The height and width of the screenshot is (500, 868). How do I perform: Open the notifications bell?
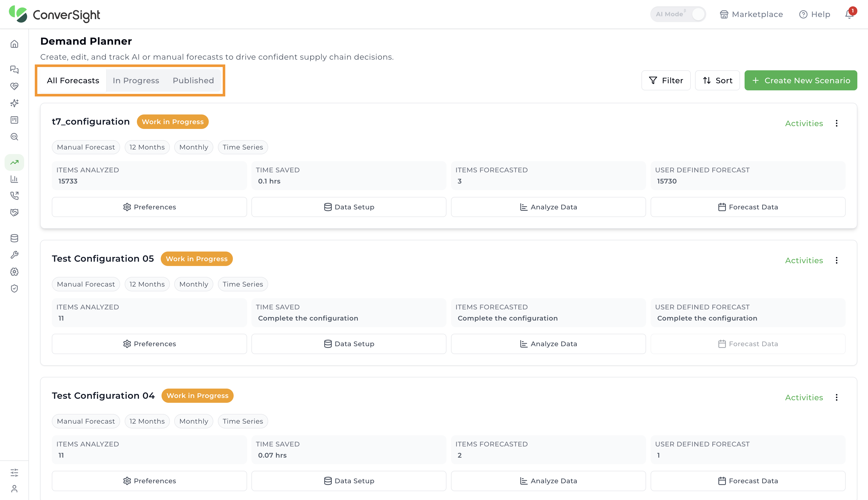849,14
